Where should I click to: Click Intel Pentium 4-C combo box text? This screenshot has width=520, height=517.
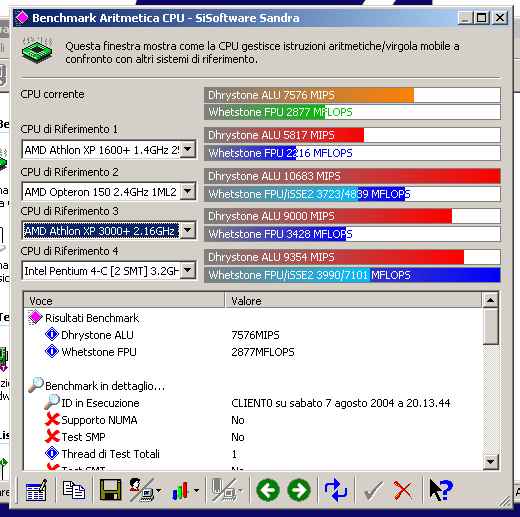(x=101, y=271)
